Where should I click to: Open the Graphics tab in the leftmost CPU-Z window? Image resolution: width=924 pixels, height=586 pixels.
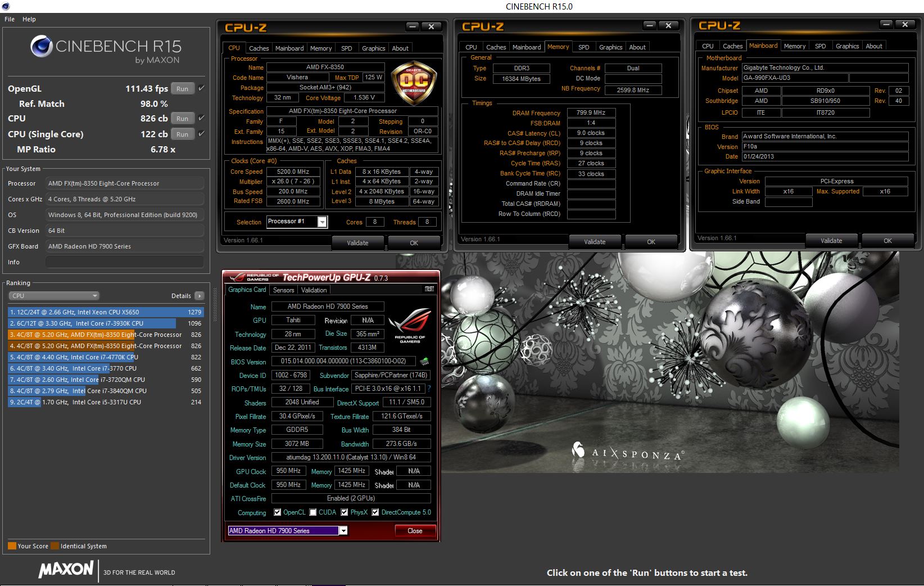pos(374,48)
